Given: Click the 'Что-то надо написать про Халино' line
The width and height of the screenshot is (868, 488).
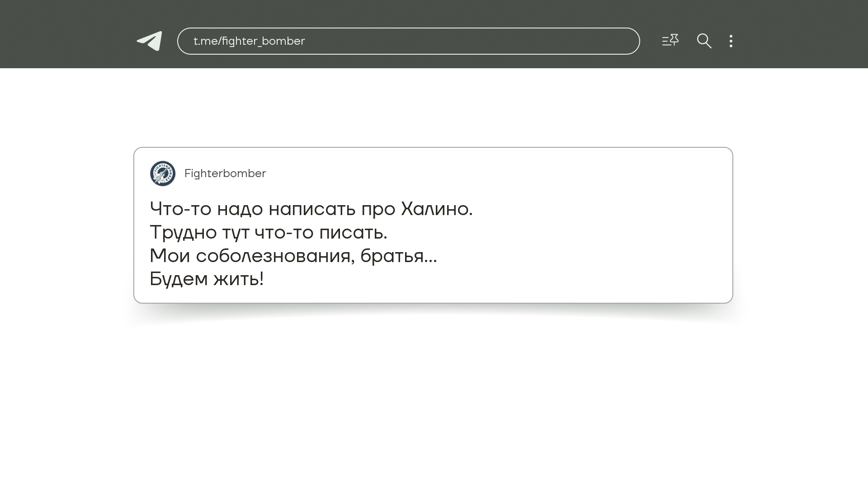Looking at the screenshot, I should point(311,209).
